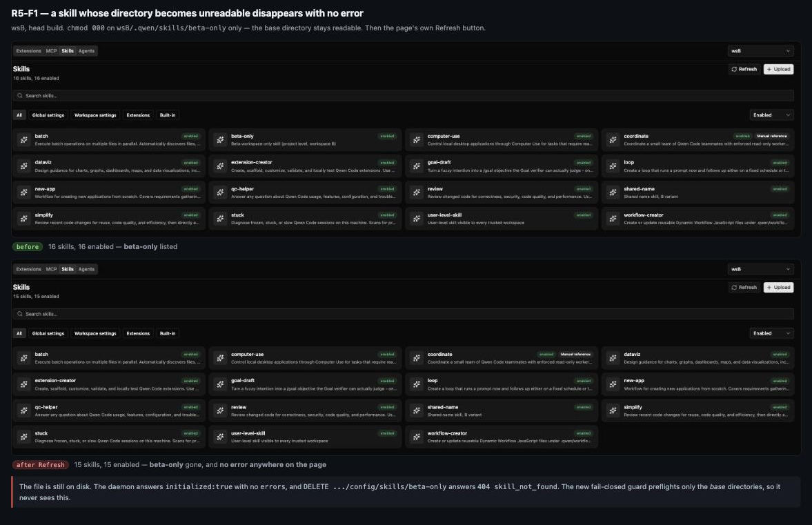Click stuck skill icon in 16-skills panel
This screenshot has width=812, height=525.
[x=220, y=219]
